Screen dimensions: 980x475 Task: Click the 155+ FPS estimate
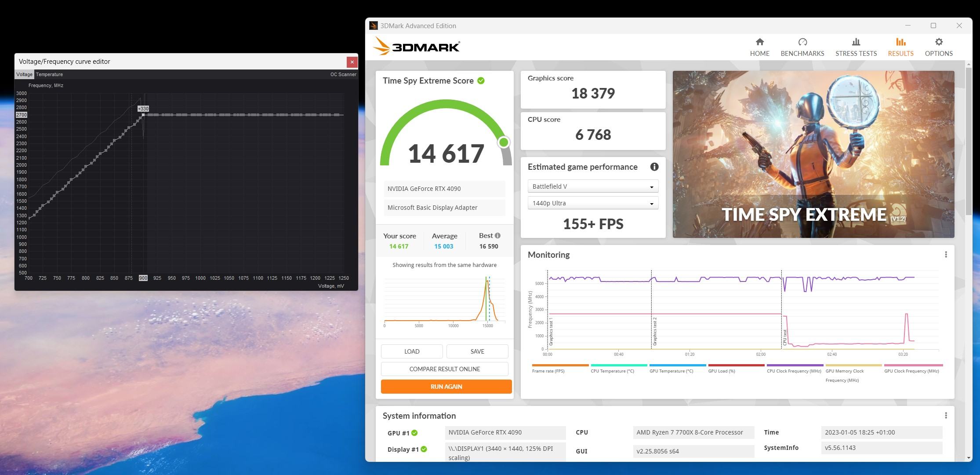(593, 224)
